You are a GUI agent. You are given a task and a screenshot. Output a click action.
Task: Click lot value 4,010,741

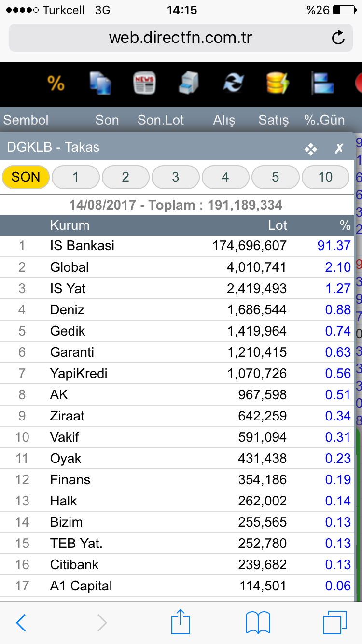click(x=257, y=267)
